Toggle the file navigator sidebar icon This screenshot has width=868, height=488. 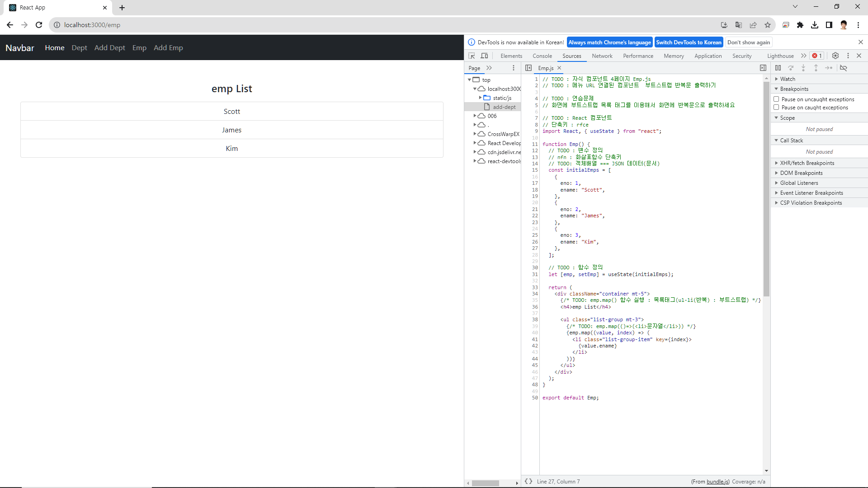click(528, 68)
